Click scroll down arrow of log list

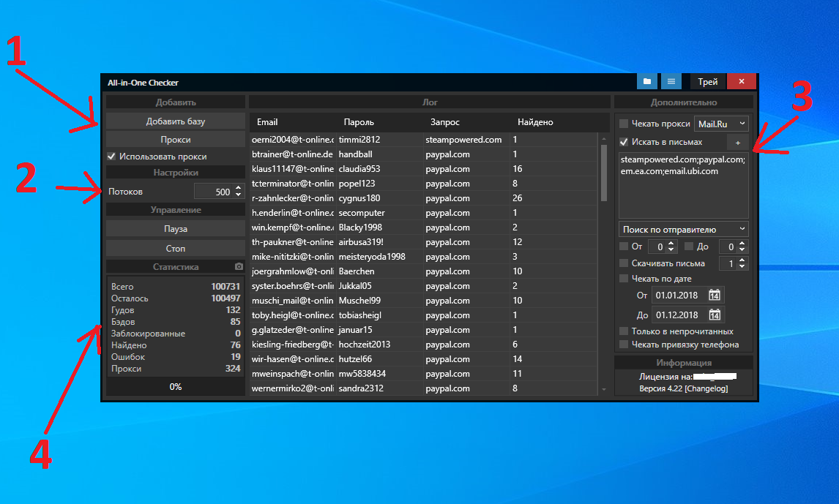[604, 390]
